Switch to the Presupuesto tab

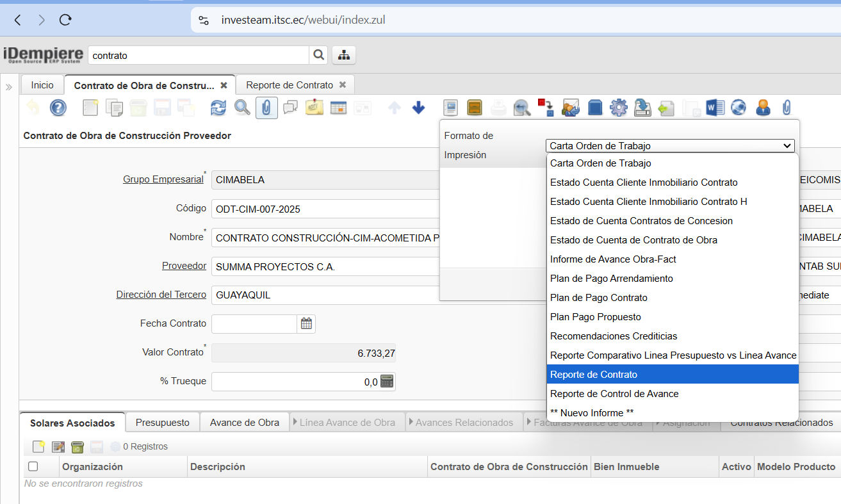[x=163, y=423]
